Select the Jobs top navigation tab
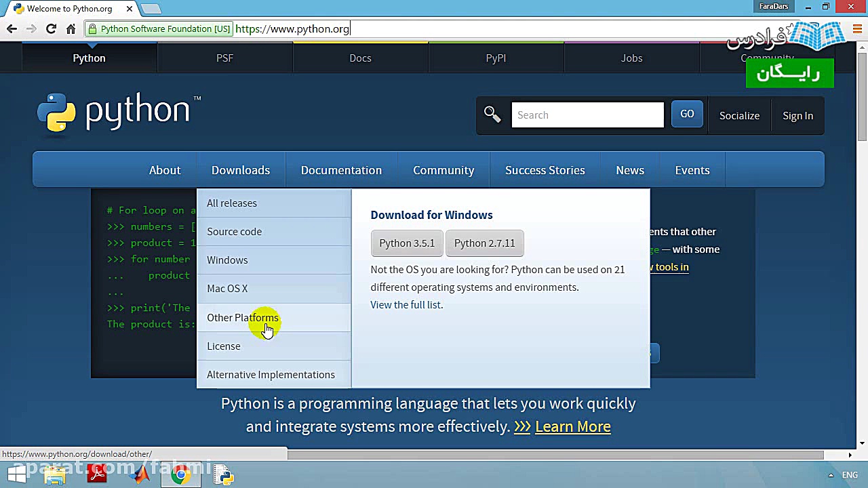The height and width of the screenshot is (488, 868). click(632, 58)
